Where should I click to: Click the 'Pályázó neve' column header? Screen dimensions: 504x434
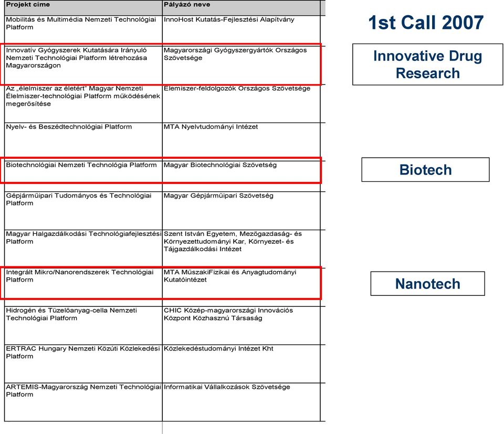click(241, 7)
